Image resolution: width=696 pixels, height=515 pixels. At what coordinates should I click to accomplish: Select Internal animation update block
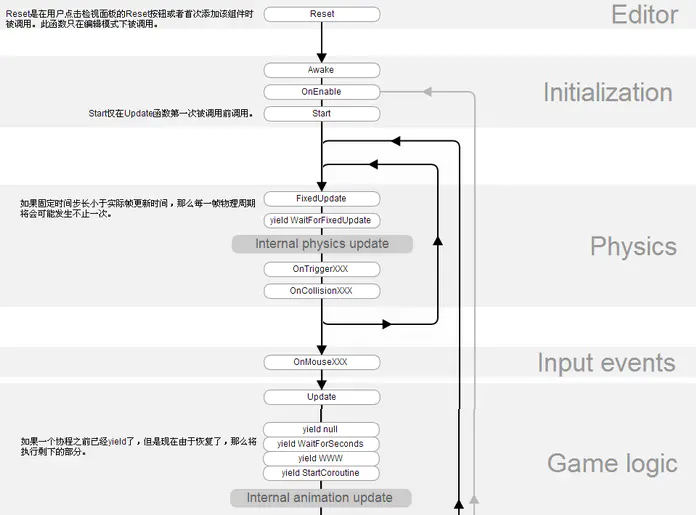tap(320, 498)
